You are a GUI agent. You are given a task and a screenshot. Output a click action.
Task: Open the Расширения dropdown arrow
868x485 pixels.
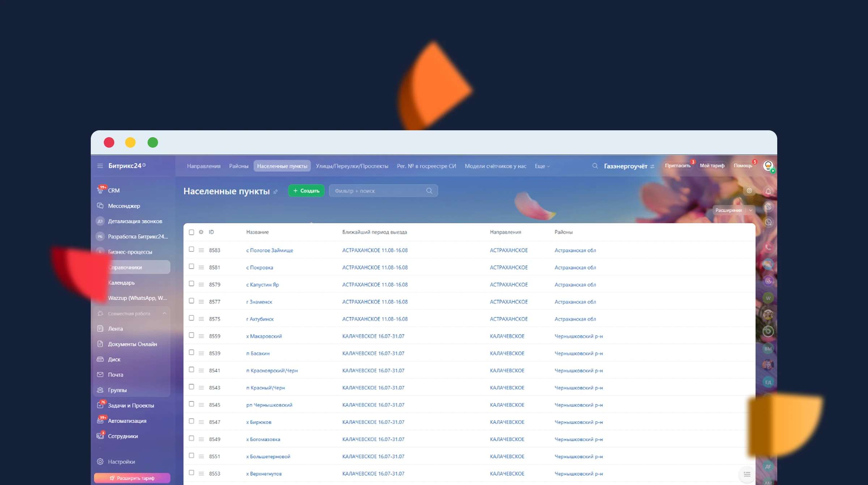click(x=751, y=210)
